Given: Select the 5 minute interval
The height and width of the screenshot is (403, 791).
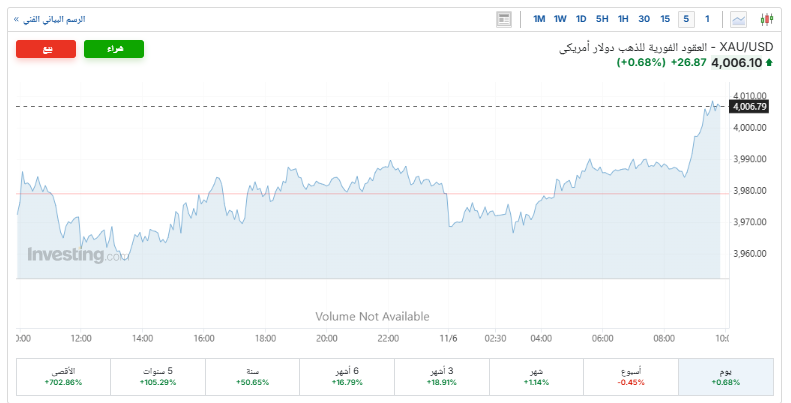Looking at the screenshot, I should pos(686,19).
